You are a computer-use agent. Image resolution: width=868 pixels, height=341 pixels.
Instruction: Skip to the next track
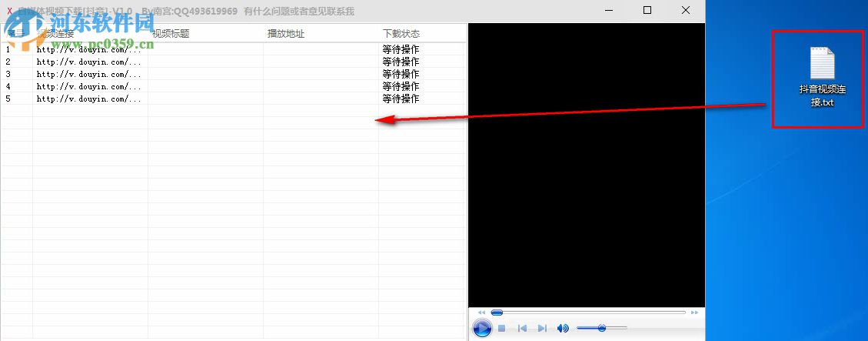542,328
